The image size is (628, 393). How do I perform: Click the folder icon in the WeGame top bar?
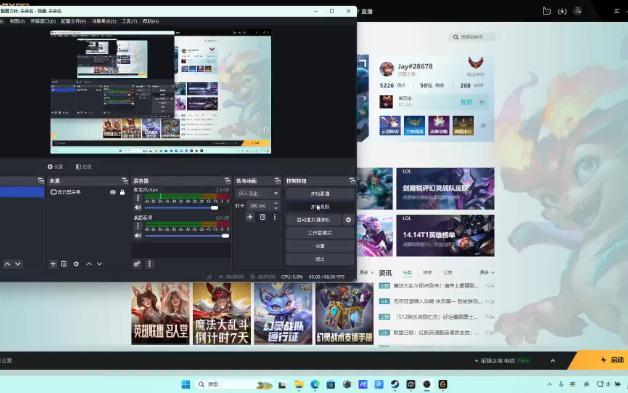click(546, 11)
